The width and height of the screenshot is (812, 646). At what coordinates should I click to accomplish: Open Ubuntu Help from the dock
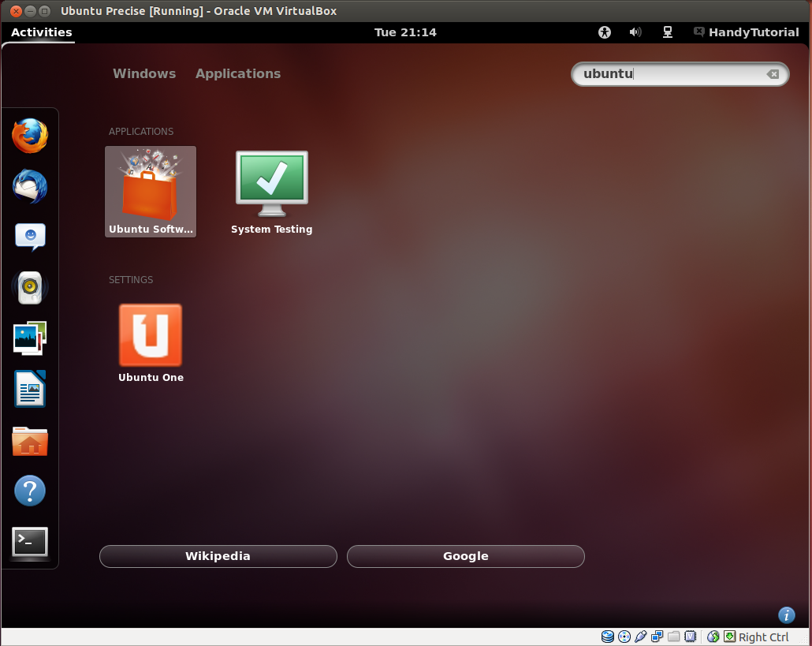click(x=30, y=491)
